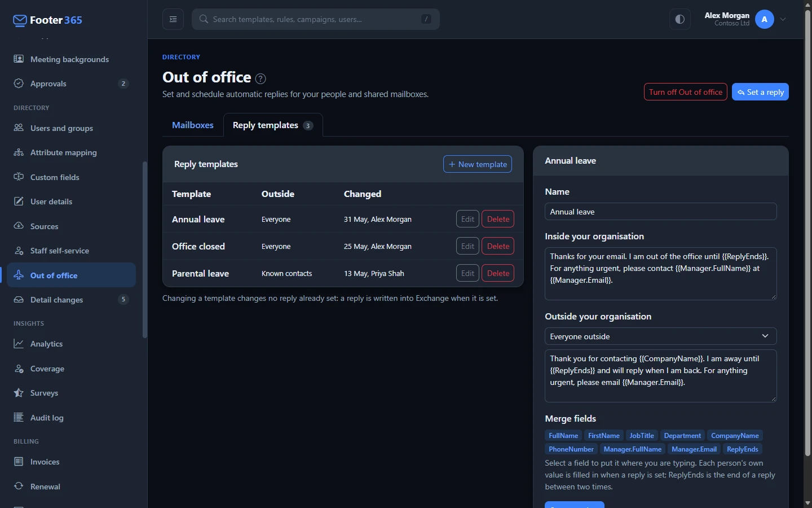This screenshot has height=508, width=812.
Task: Insert the CompanyName merge field
Action: (x=735, y=436)
